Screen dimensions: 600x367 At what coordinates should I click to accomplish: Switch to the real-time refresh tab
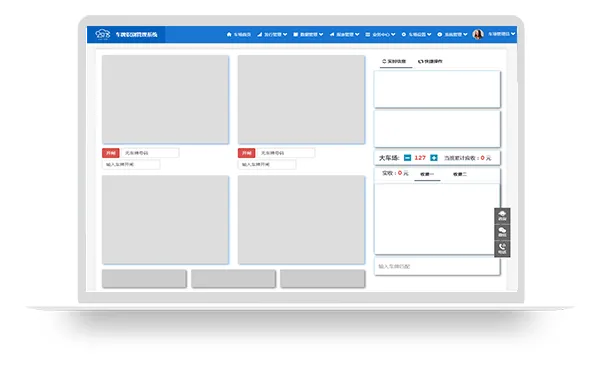[394, 61]
